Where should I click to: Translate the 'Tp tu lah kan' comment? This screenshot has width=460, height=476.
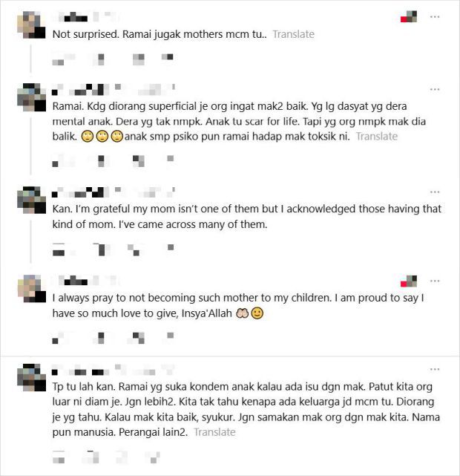pos(214,431)
